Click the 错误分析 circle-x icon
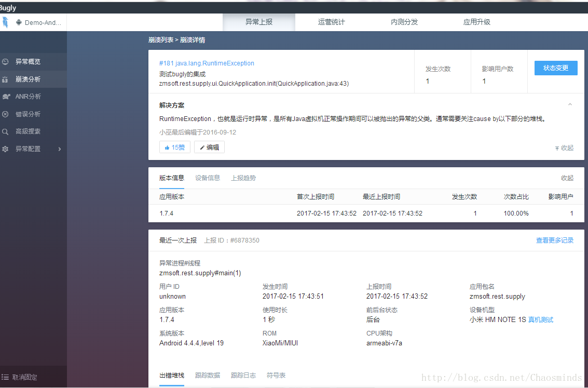The width and height of the screenshot is (588, 388). 5,114
